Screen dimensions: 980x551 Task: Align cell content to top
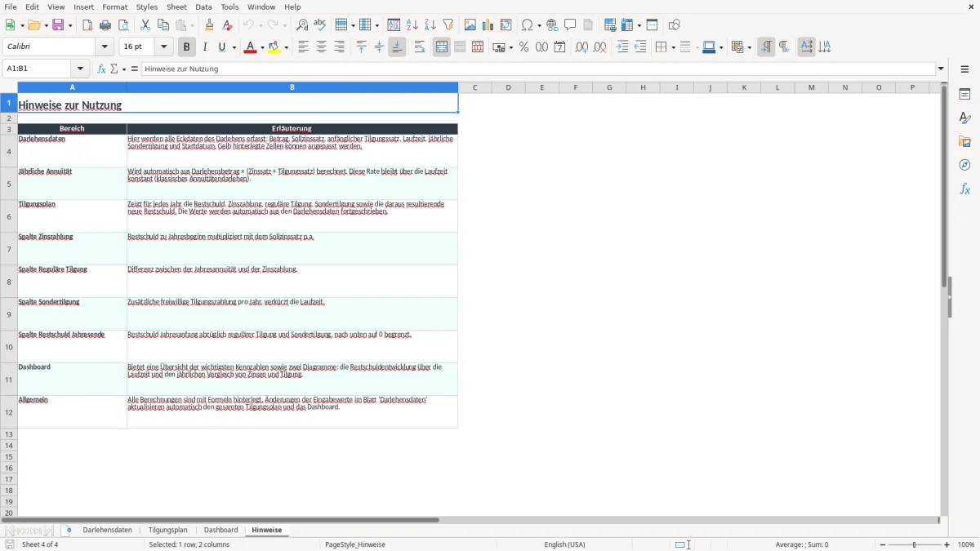coord(361,47)
